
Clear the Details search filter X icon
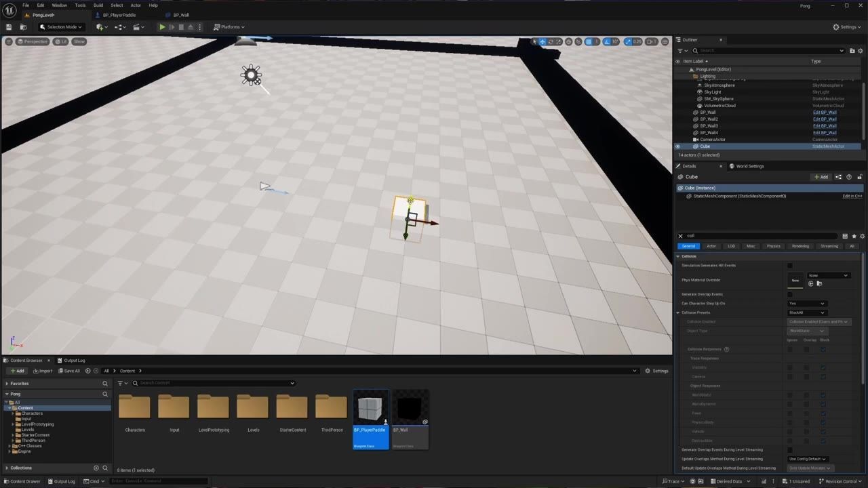tap(681, 236)
